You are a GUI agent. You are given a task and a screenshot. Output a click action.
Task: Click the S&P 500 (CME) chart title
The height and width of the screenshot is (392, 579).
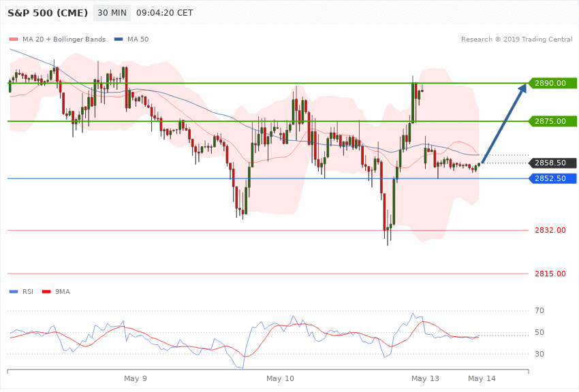(x=48, y=13)
